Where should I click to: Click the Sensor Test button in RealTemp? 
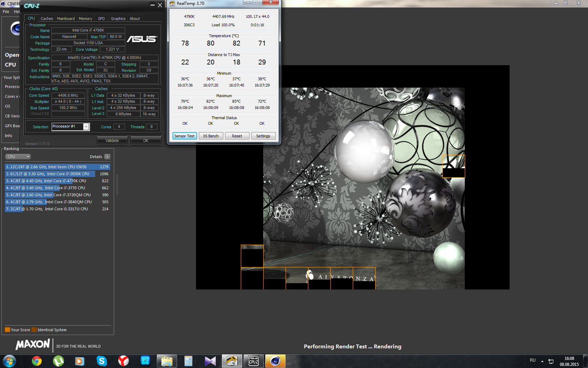(x=184, y=136)
